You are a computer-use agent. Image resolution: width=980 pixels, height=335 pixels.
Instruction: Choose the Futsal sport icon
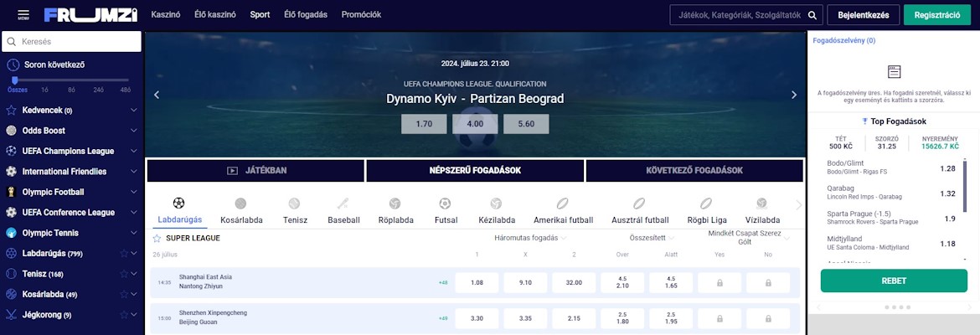coord(445,204)
